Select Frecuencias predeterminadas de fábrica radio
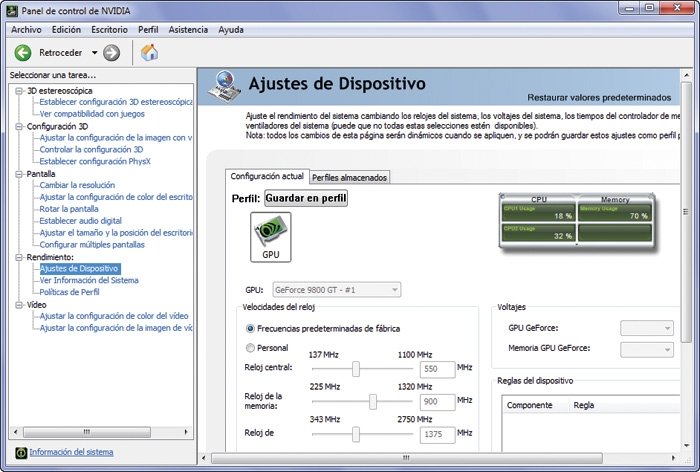The width and height of the screenshot is (700, 472). (x=250, y=329)
